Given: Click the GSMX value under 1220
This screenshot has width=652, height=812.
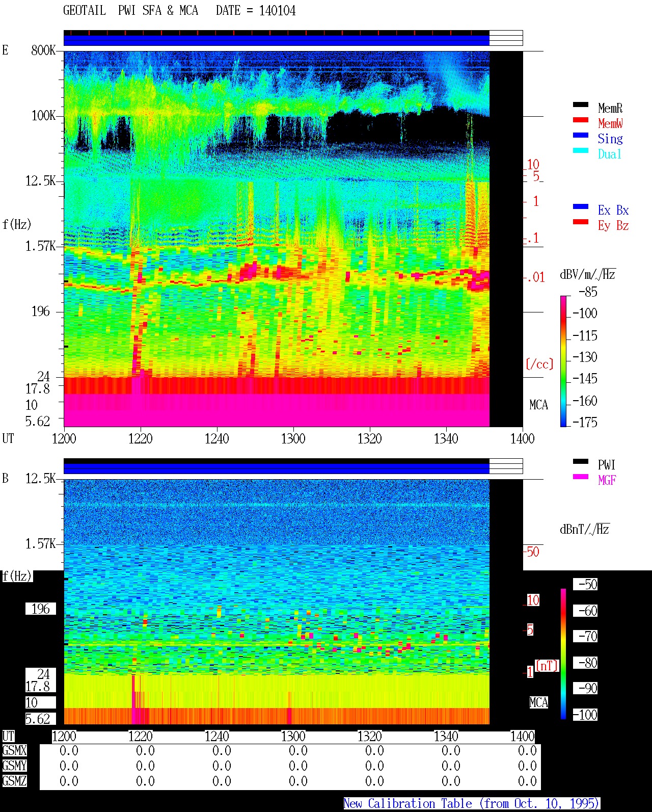Looking at the screenshot, I should [145, 750].
